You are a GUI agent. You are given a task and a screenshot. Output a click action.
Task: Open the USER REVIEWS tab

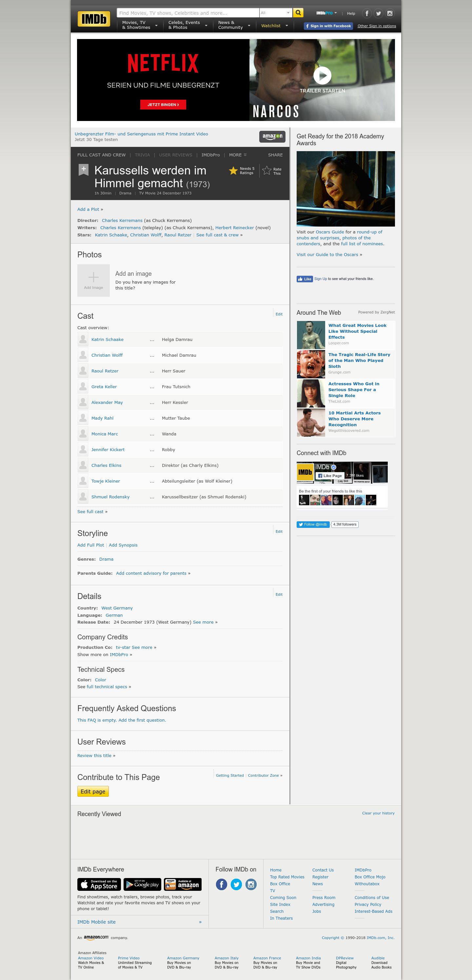[x=175, y=155]
